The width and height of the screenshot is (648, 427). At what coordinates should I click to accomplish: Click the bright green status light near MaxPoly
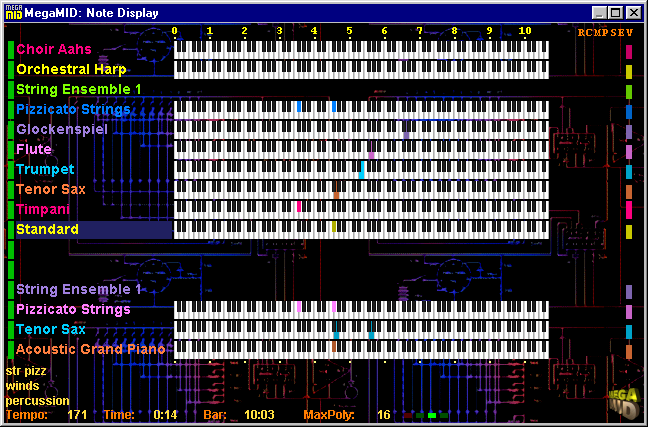(x=432, y=414)
